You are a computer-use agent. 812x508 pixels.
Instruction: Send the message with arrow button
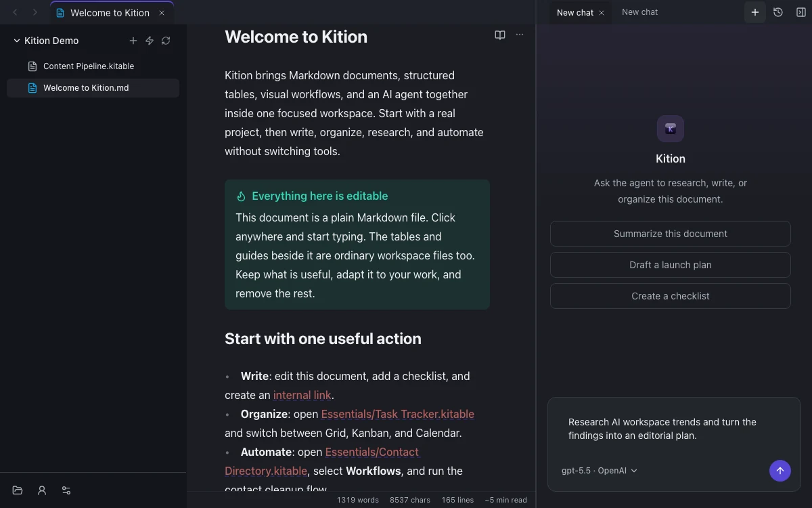pyautogui.click(x=780, y=471)
